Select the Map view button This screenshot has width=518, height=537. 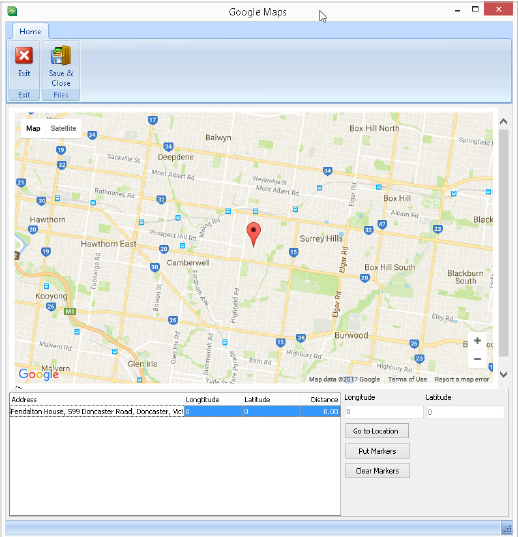pyautogui.click(x=33, y=128)
